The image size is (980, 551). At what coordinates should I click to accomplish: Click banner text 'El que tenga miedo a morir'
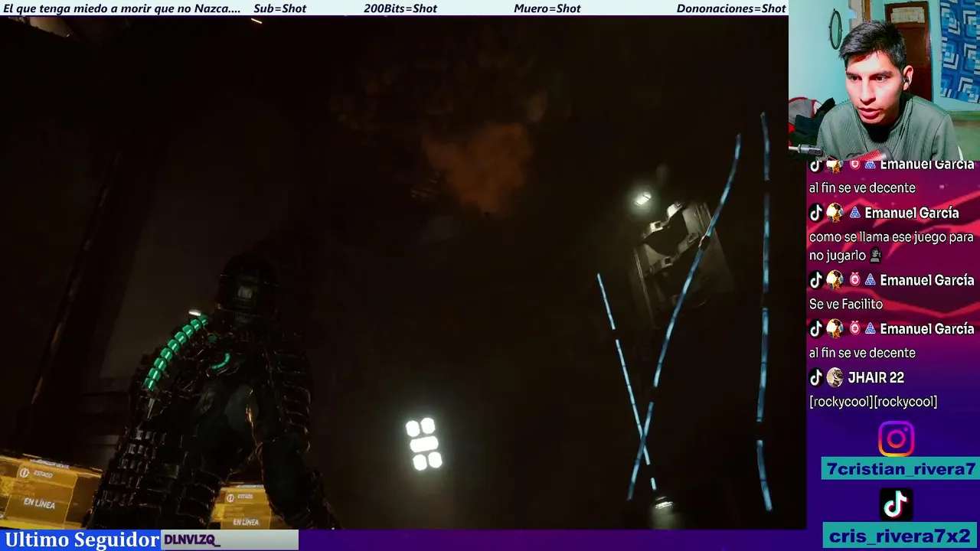click(75, 8)
